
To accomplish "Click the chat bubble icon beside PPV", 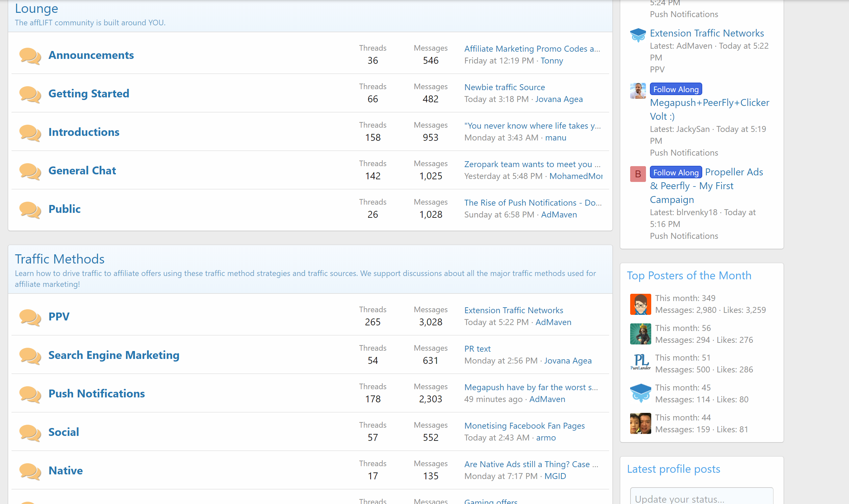I will pos(30,317).
